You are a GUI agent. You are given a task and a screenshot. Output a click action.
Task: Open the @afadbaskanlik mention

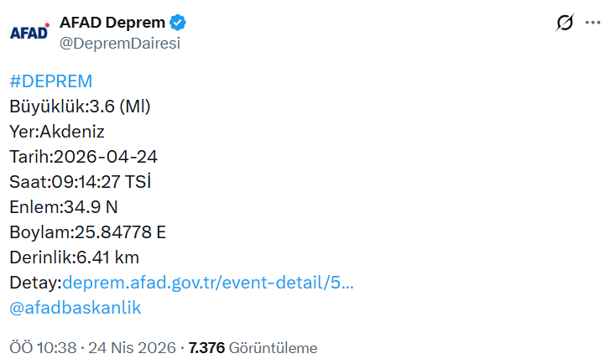point(76,308)
